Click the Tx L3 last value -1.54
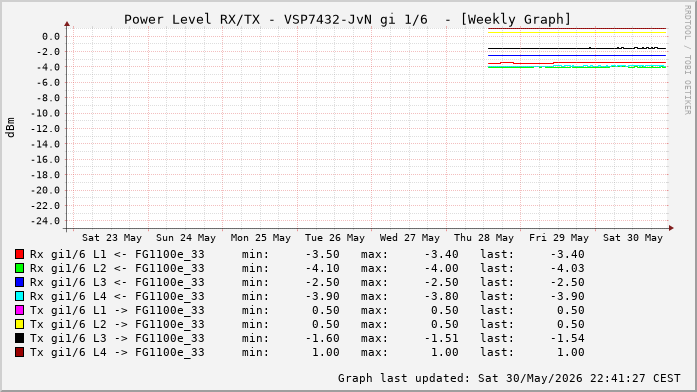Screen dimensions: 697x392 (568, 338)
